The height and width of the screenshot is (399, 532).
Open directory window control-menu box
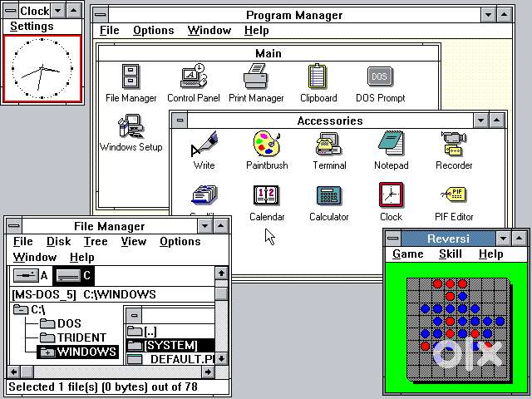pos(134,315)
